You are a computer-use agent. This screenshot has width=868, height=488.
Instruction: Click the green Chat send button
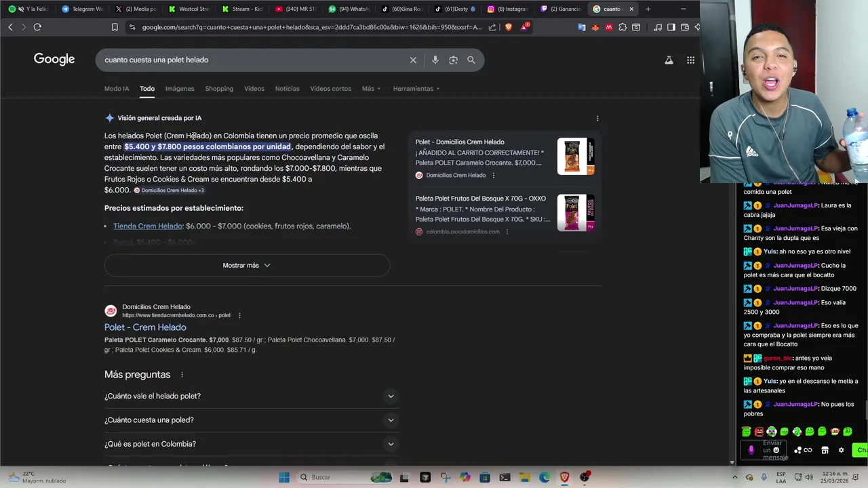pos(861,450)
